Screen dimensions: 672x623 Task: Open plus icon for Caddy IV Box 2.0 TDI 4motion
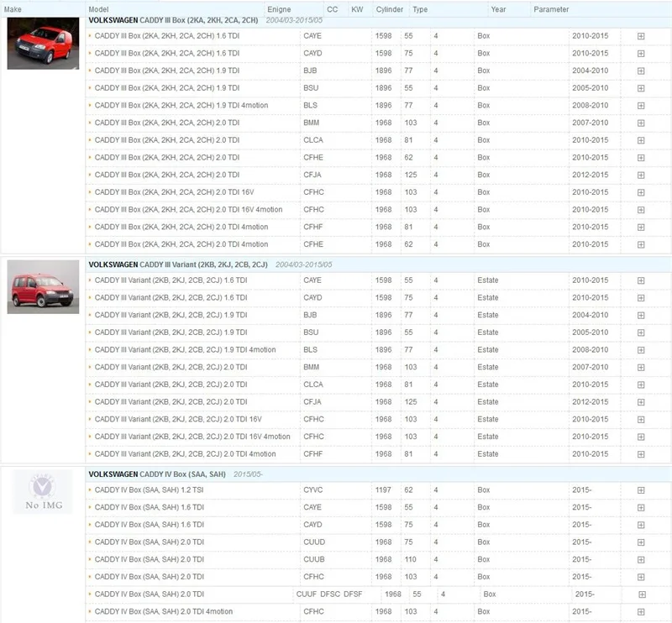(641, 612)
